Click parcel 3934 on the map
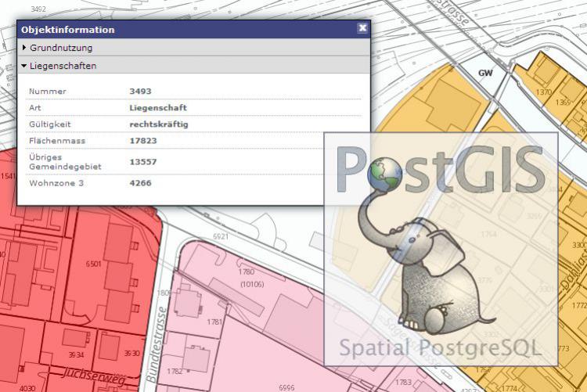587x392 pixels. [77, 354]
